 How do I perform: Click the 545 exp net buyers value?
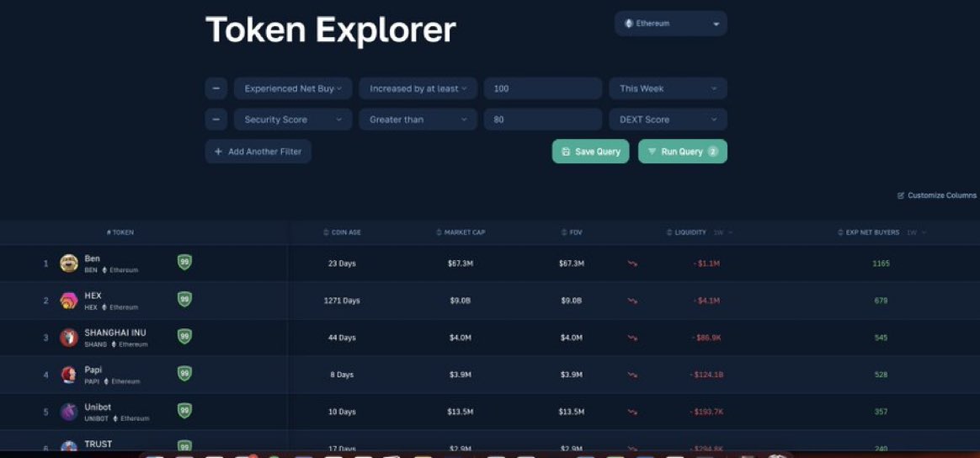(x=881, y=338)
